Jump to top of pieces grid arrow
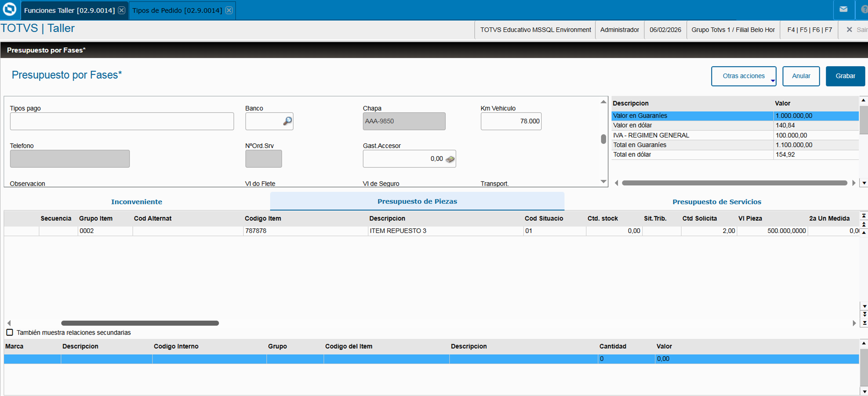 (864, 215)
